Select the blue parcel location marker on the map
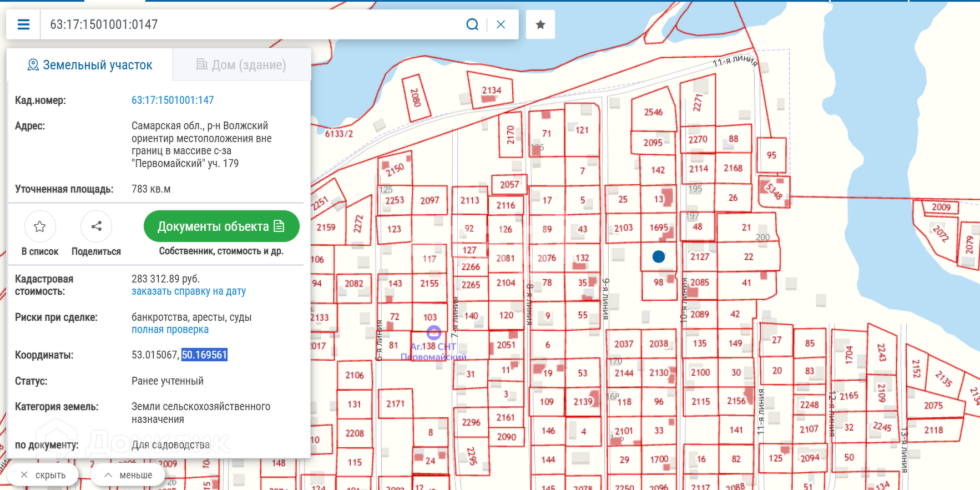Viewport: 980px width, 490px height. point(659,256)
